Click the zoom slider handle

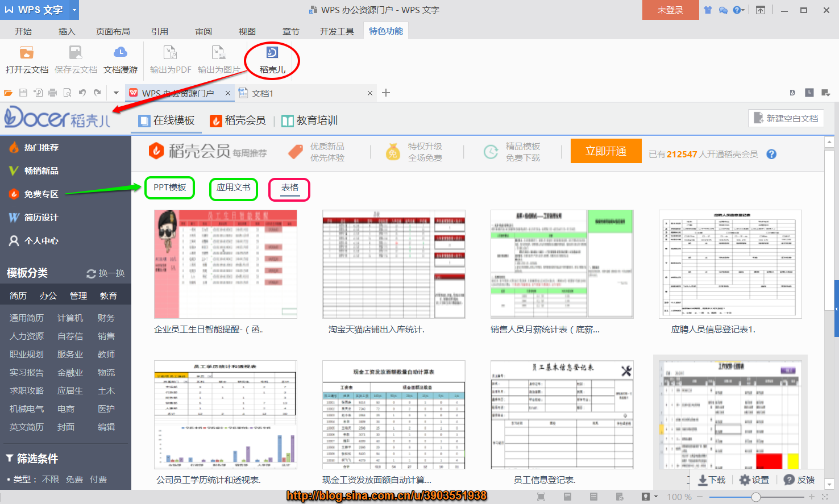tap(756, 497)
